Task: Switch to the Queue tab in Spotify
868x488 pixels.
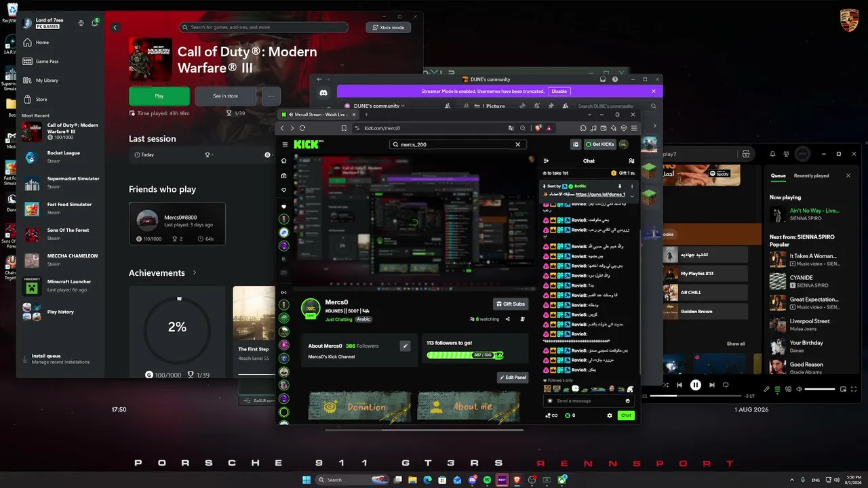Action: 778,176
